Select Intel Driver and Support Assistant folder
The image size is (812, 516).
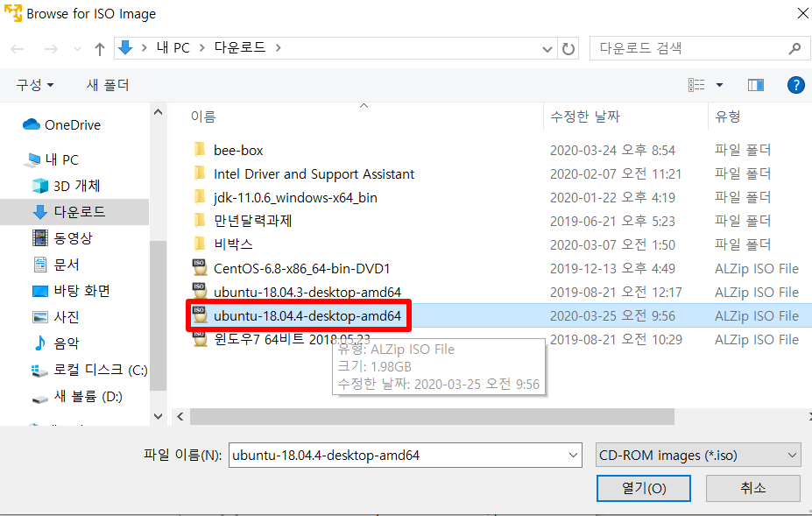coord(314,174)
